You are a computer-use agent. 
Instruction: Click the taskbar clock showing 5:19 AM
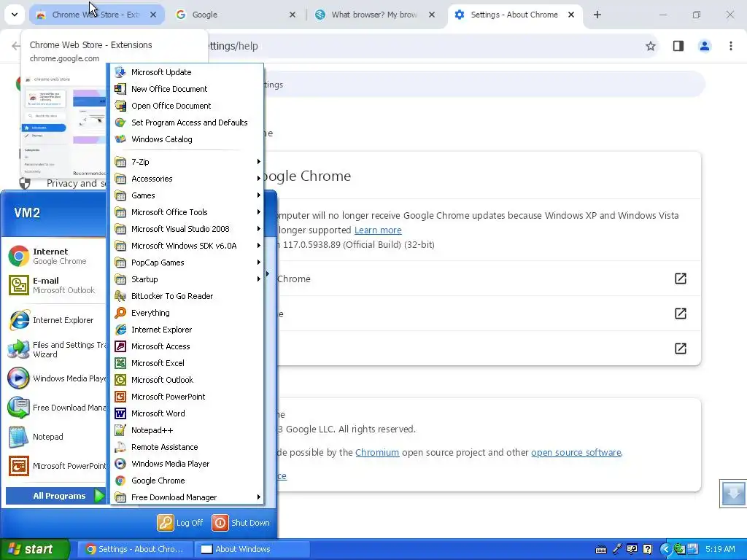pos(720,549)
